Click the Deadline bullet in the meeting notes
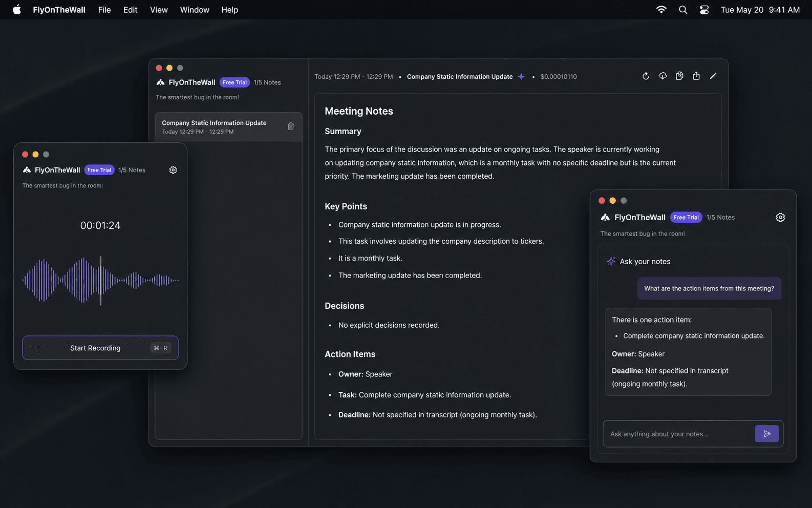 point(438,415)
